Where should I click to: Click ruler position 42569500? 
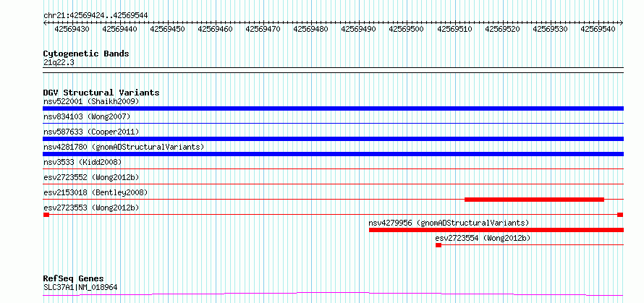pyautogui.click(x=406, y=29)
